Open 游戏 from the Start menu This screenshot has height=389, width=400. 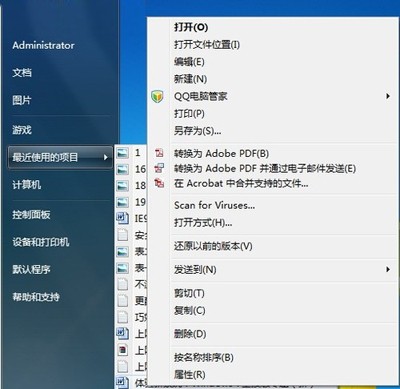click(22, 130)
